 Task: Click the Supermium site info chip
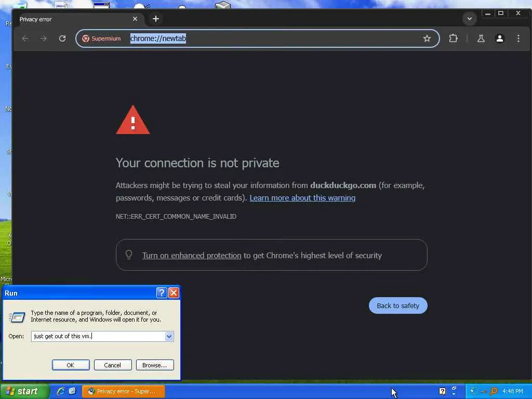coord(101,38)
